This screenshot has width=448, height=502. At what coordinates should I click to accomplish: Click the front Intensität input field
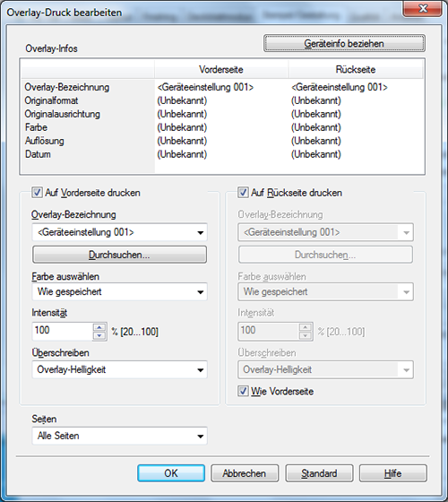coord(63,331)
